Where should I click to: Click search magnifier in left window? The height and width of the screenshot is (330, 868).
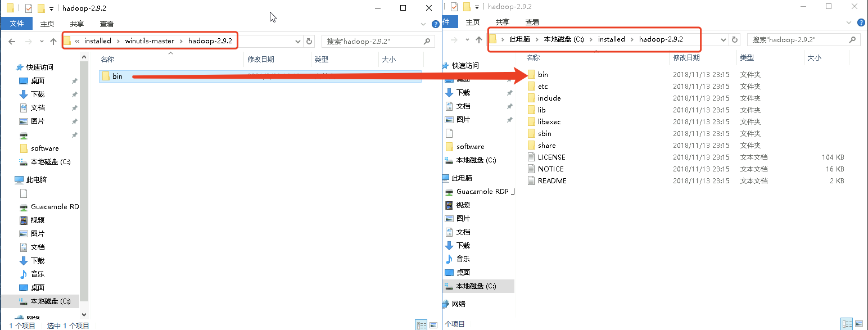pyautogui.click(x=427, y=41)
